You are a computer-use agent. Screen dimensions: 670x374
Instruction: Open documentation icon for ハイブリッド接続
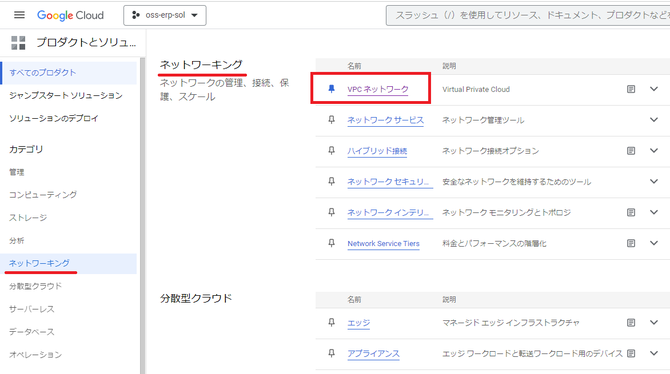631,151
